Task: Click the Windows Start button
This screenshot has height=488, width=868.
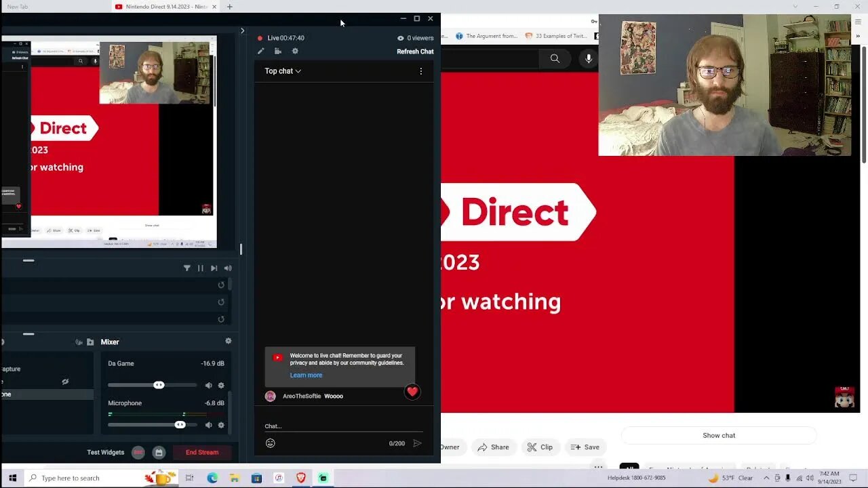Action: 12,478
